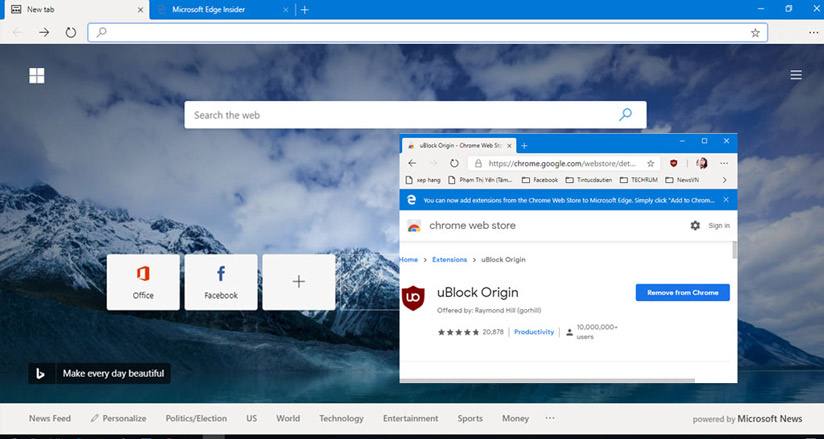Go to Extensions breadcrumb
This screenshot has height=439, width=824.
pos(449,260)
